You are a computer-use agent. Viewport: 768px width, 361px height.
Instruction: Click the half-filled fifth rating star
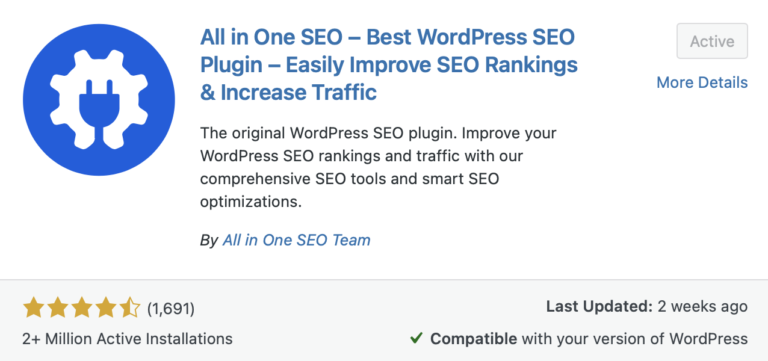click(x=130, y=309)
